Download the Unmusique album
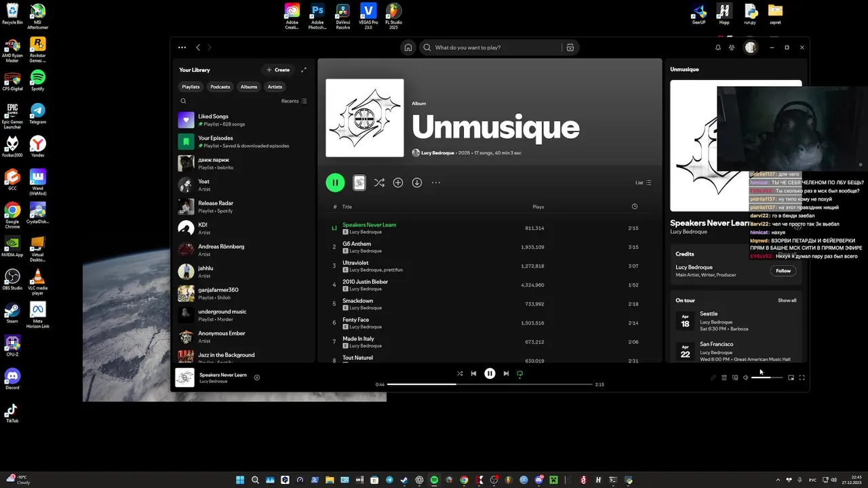 pos(417,182)
